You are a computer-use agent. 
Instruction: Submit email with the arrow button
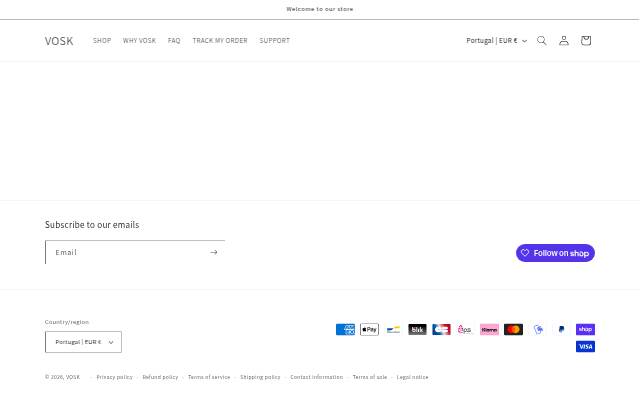[x=213, y=252]
